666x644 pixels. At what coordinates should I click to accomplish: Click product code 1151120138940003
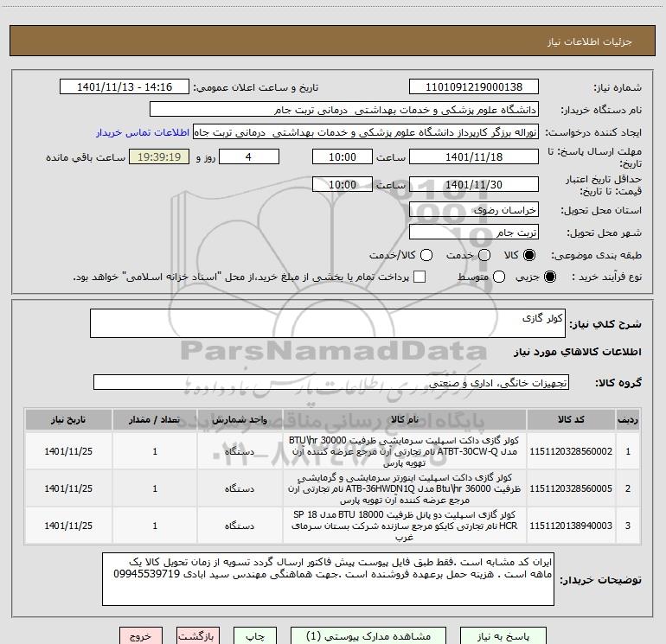coord(571,526)
